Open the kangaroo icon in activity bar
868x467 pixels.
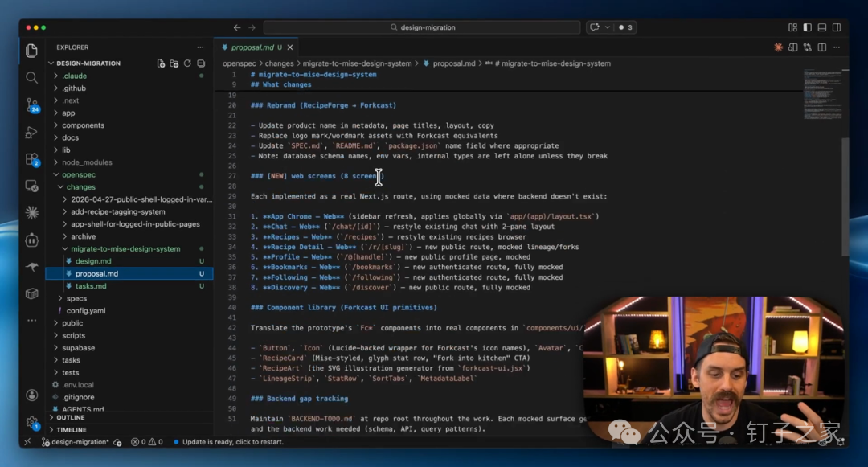tap(31, 267)
